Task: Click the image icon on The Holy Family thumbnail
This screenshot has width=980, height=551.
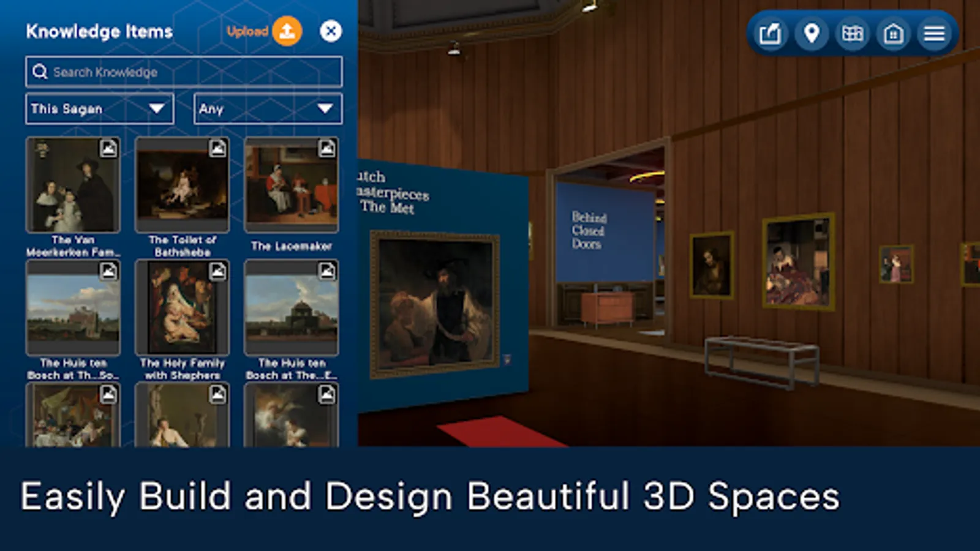Action: (217, 271)
